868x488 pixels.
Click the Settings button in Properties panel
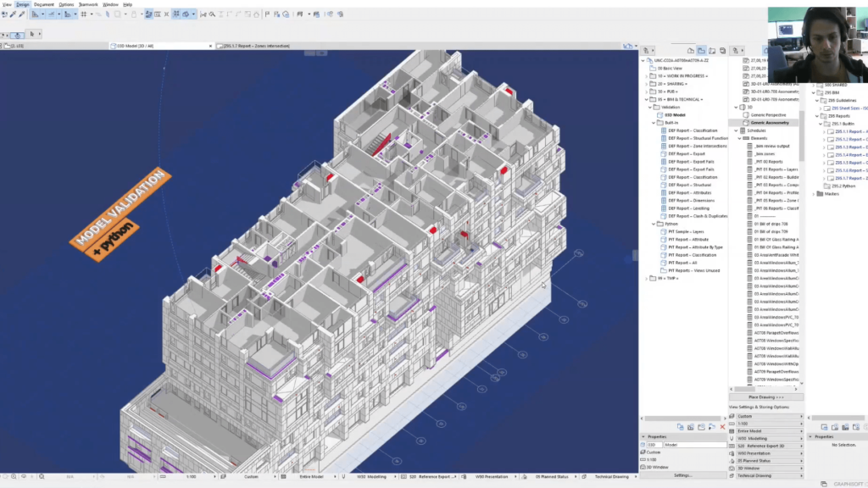click(x=683, y=475)
